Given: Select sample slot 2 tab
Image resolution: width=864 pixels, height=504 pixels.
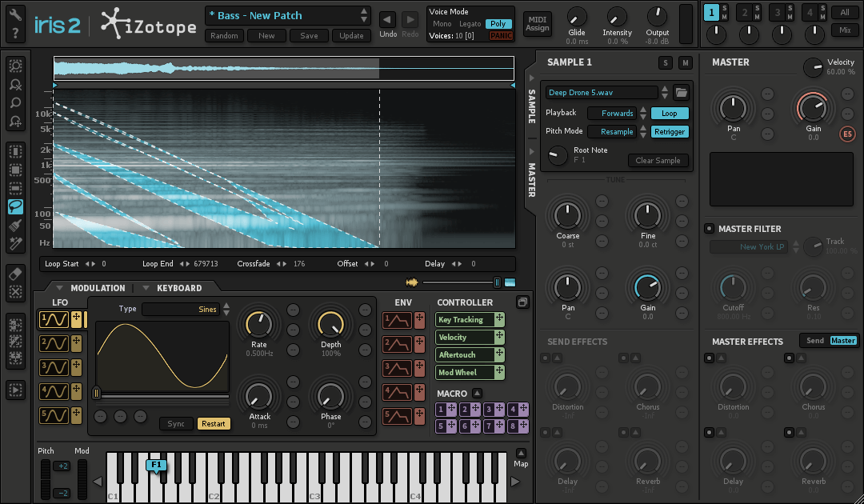Looking at the screenshot, I should [745, 12].
